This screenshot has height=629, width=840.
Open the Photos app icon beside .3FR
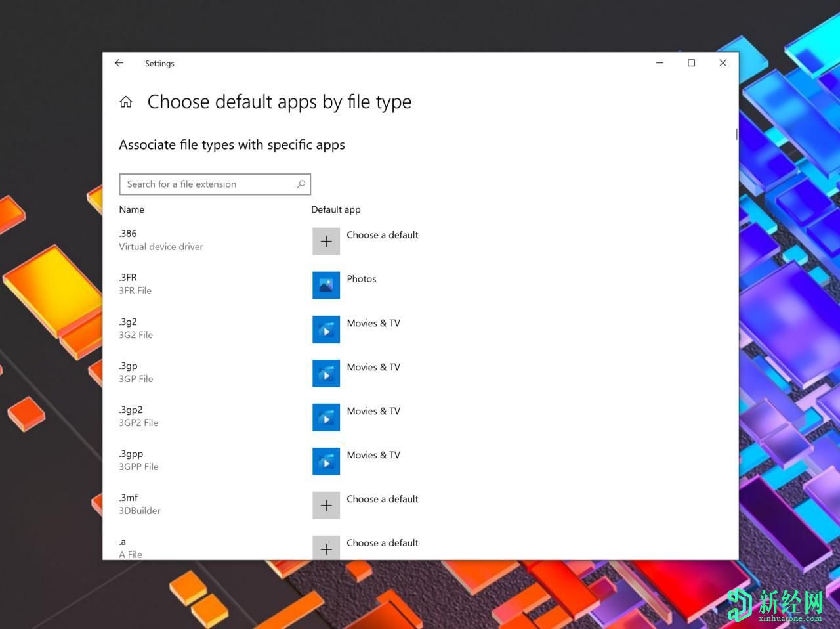point(326,285)
